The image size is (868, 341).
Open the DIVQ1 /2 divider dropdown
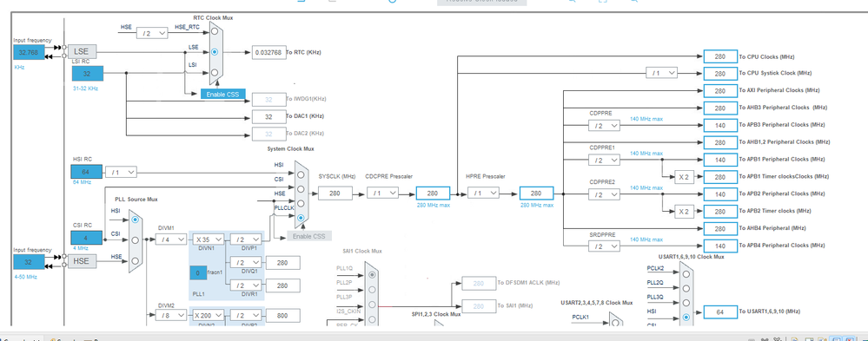[x=246, y=263]
